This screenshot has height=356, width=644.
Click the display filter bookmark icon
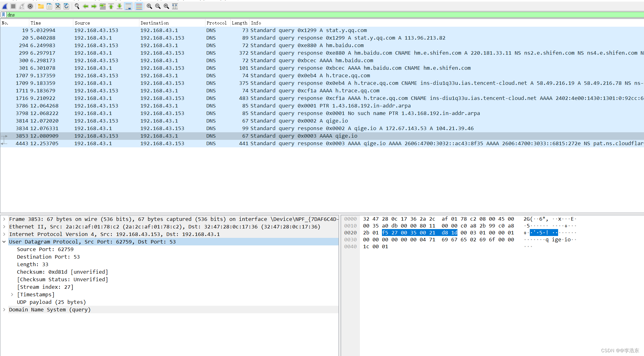click(x=3, y=15)
